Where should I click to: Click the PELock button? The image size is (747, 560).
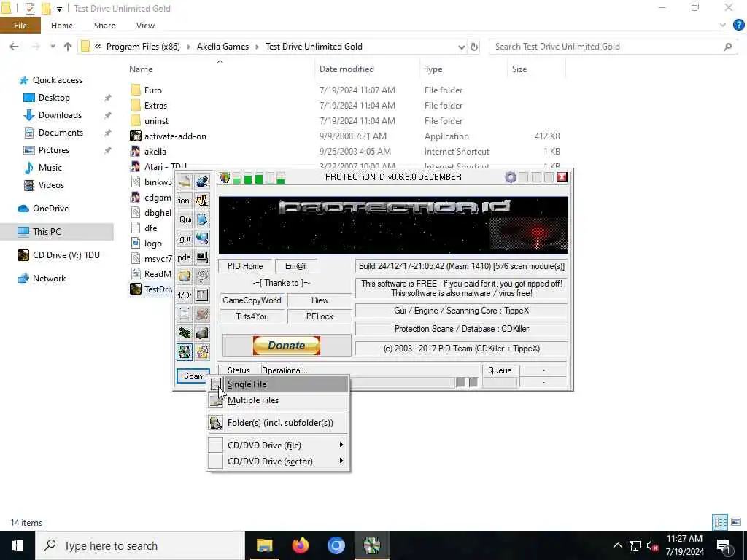(320, 316)
